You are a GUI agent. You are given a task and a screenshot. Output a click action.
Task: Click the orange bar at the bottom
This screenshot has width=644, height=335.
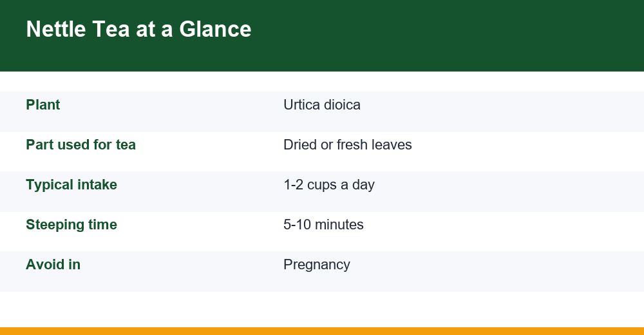click(x=322, y=331)
